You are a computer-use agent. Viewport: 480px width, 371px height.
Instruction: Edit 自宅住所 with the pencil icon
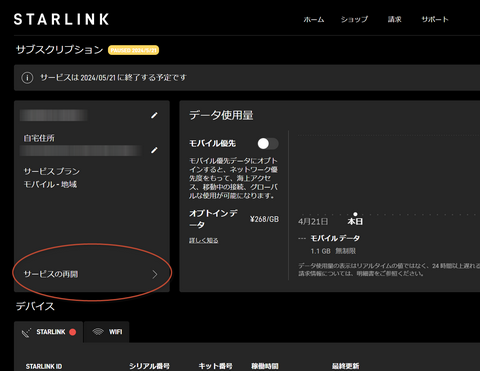point(154,150)
